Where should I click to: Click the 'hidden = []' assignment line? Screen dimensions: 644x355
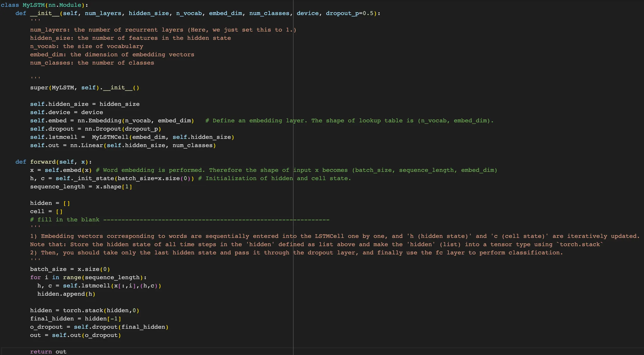pyautogui.click(x=50, y=203)
